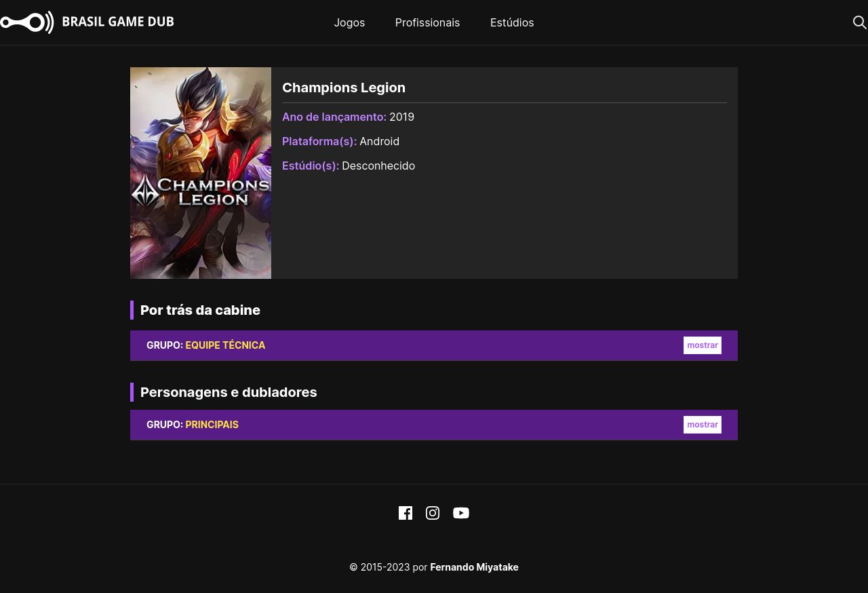Visit the Instagram profile icon

click(433, 513)
